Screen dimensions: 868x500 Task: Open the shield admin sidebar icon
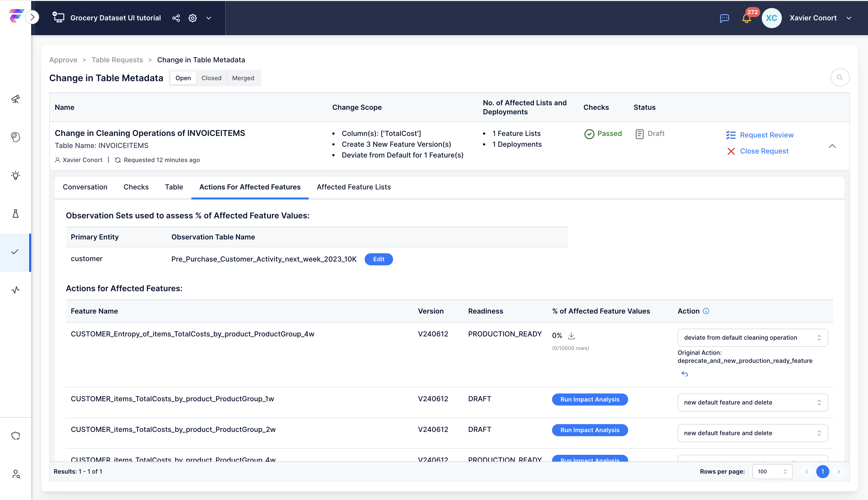tap(15, 436)
